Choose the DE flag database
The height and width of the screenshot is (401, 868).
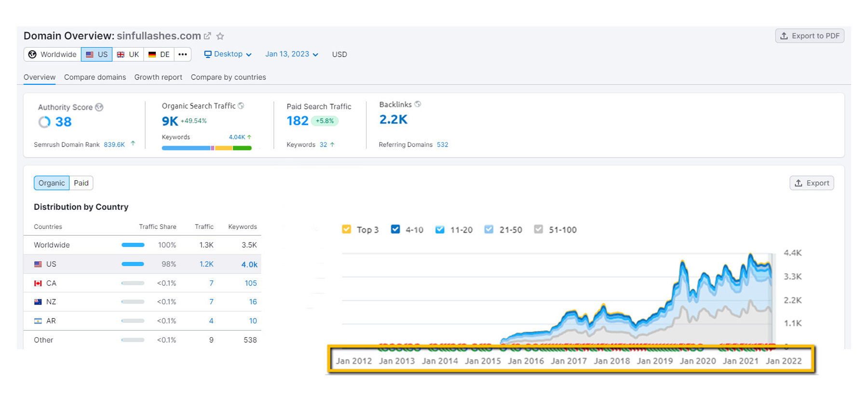pyautogui.click(x=159, y=54)
